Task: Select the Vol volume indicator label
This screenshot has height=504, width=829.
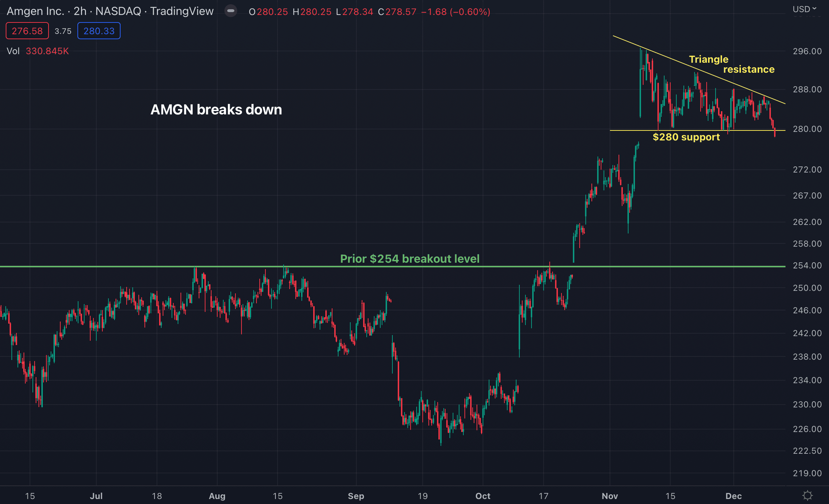Action: [13, 51]
